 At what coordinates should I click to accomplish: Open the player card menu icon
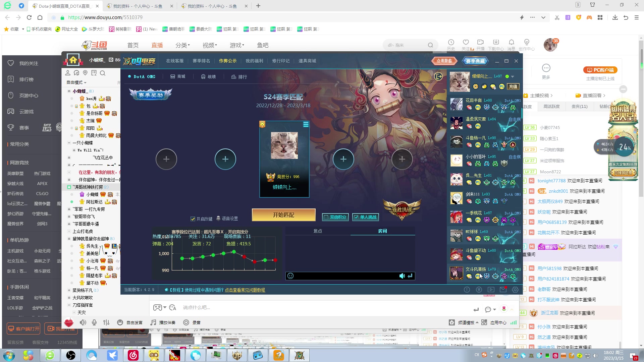(x=306, y=125)
